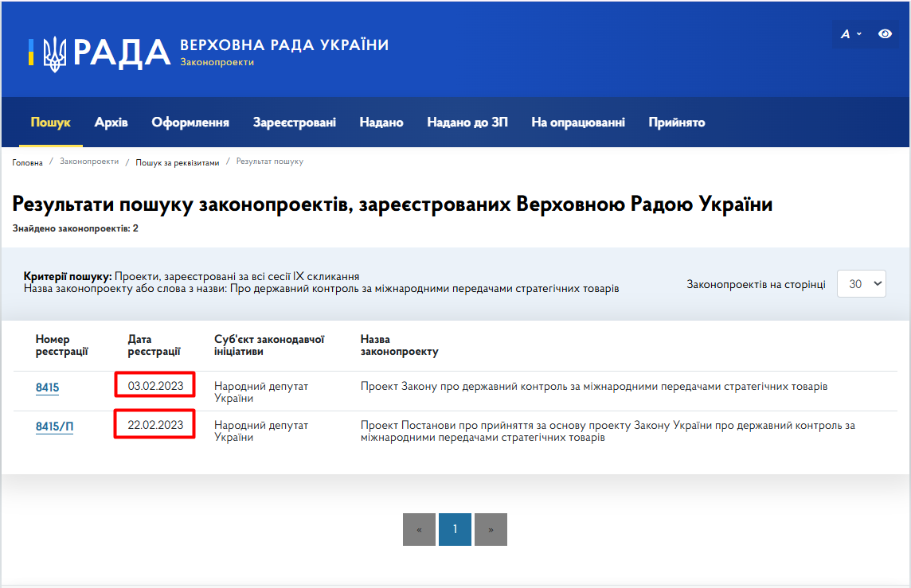Screen dimensions: 911x588
Task: Open the Надано до ЗП tab
Action: [x=467, y=122]
